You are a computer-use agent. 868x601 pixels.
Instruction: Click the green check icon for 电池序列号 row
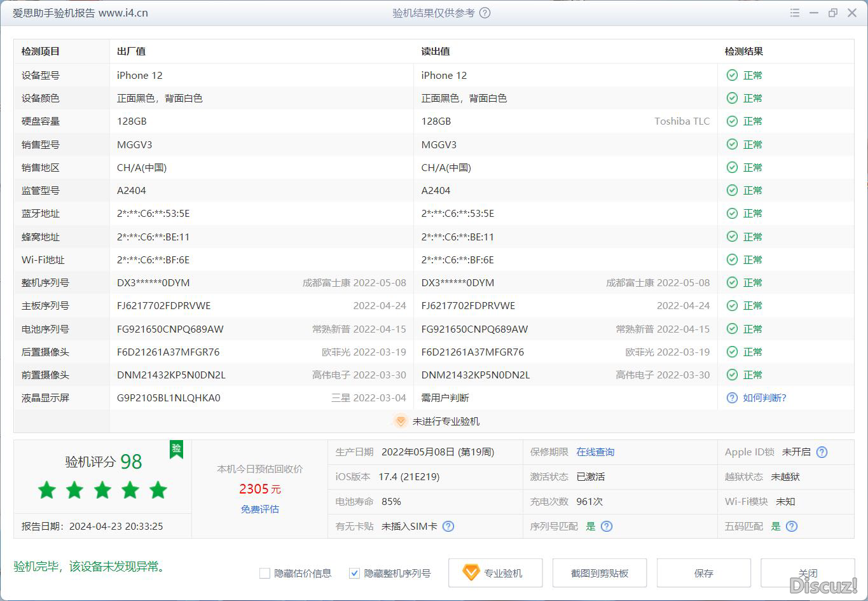[732, 329]
